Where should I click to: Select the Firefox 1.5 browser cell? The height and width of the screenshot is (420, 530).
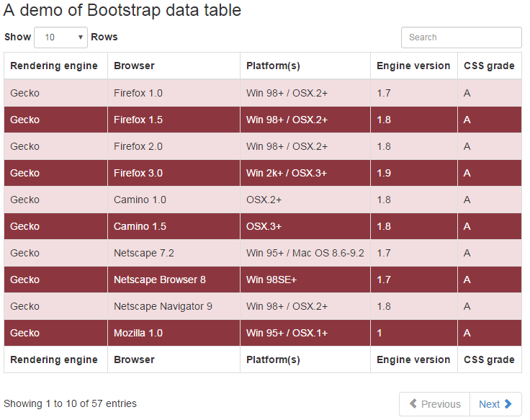click(x=174, y=120)
